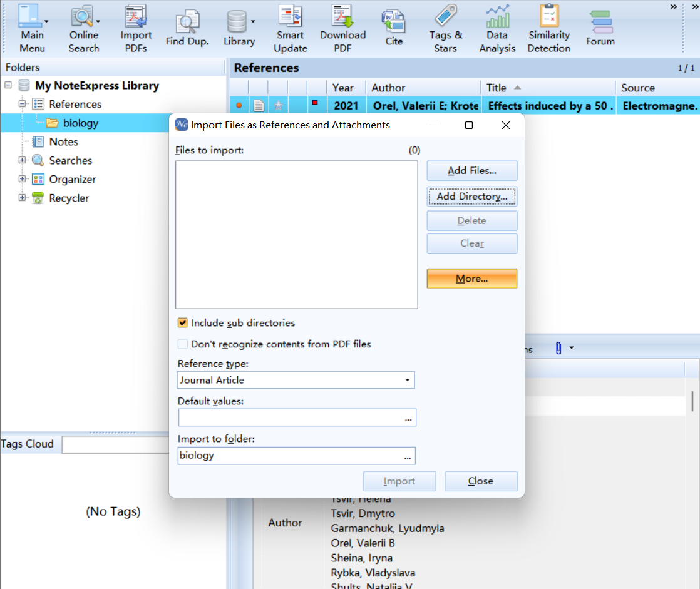Open the Cite tool
700x589 pixels.
click(x=394, y=28)
